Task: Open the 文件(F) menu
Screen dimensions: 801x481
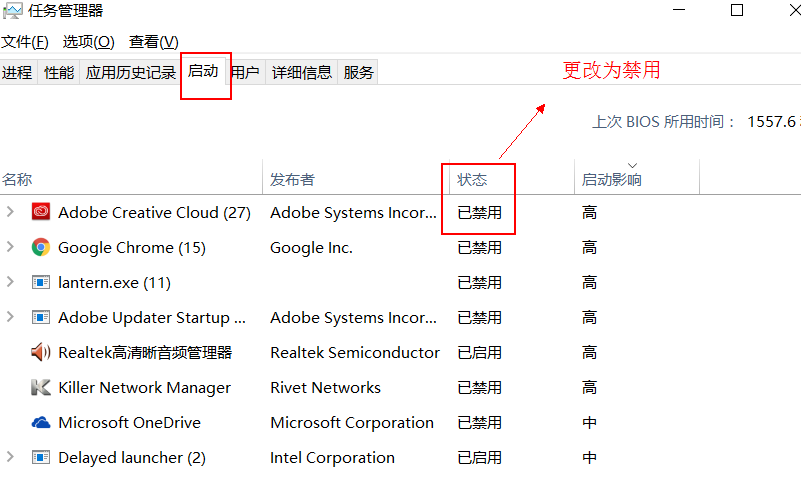Action: coord(25,42)
